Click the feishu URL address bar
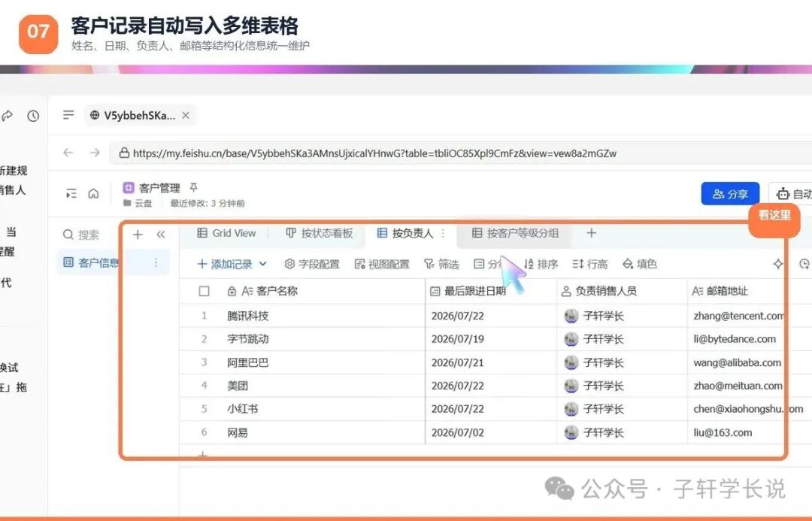The height and width of the screenshot is (521, 812). pos(460,153)
